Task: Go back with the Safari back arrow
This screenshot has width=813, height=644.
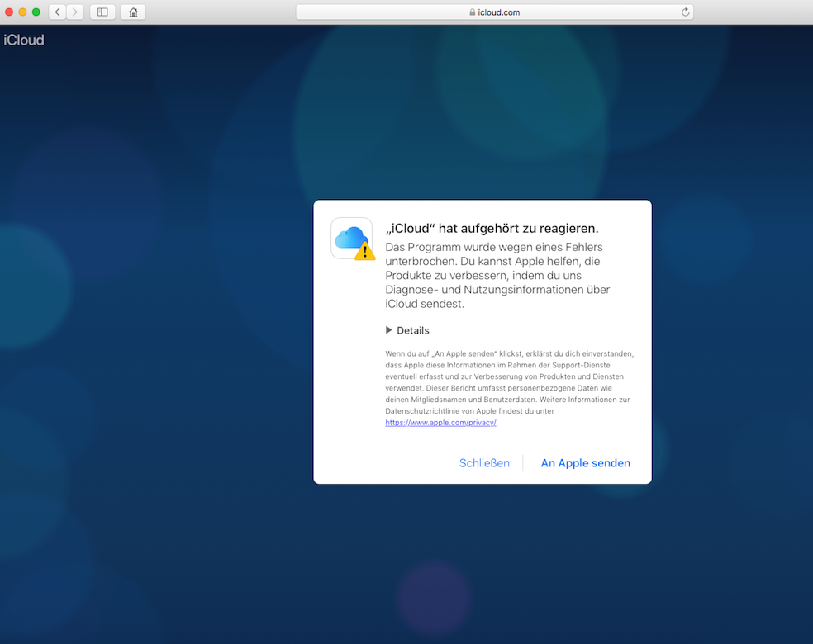Action: [x=58, y=12]
